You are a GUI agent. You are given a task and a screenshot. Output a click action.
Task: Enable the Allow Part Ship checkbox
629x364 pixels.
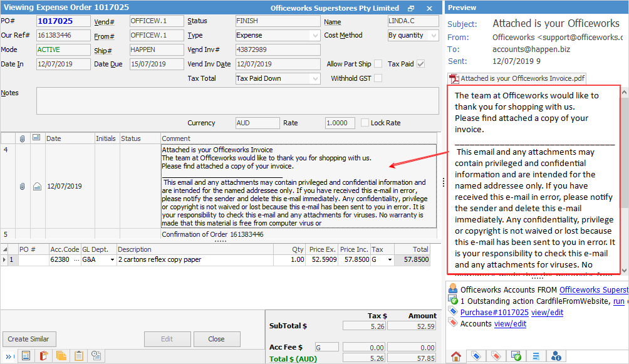coord(378,64)
